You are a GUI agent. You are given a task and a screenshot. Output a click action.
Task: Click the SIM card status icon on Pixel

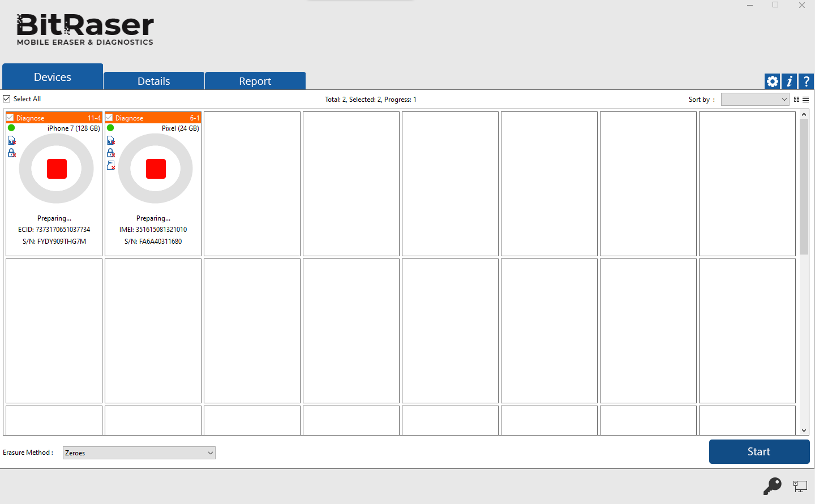pyautogui.click(x=111, y=140)
